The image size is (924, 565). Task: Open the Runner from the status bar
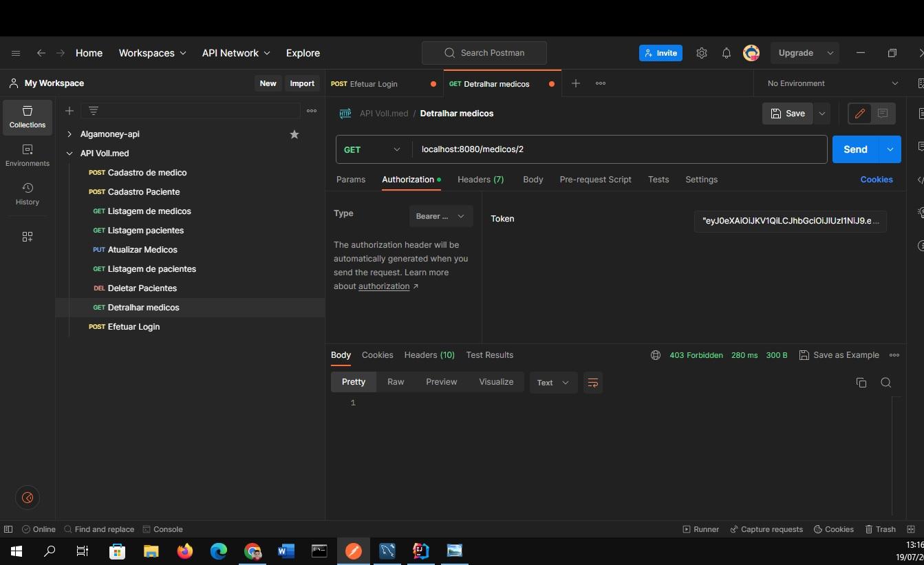(x=701, y=529)
